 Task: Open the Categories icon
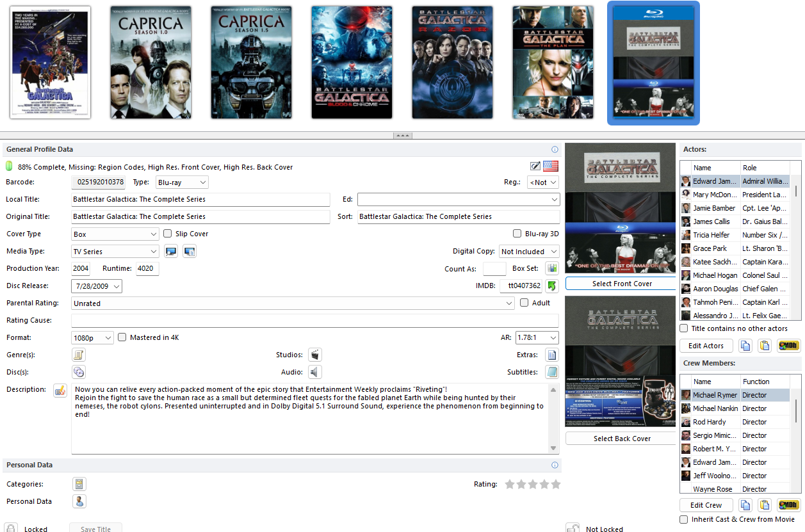coord(79,484)
